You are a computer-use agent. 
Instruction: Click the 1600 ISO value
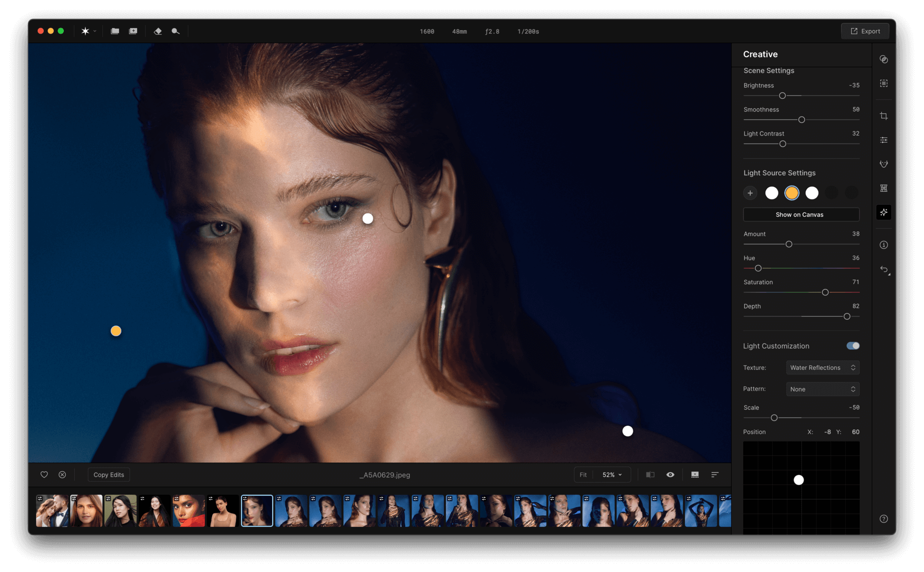[427, 32]
